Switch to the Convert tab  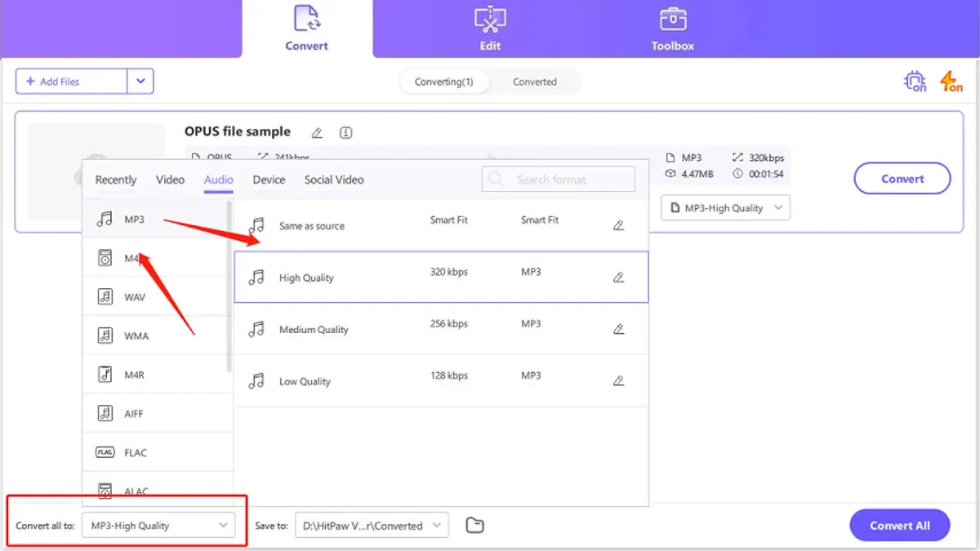click(x=306, y=29)
